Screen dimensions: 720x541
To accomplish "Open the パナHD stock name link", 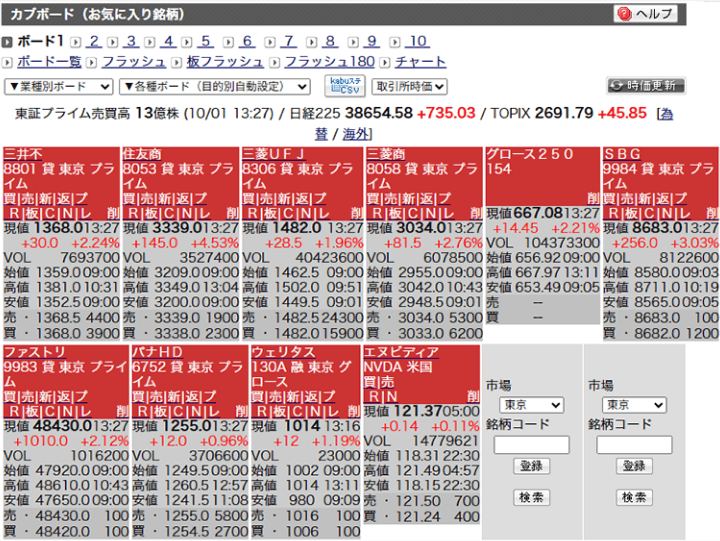I will [x=157, y=352].
